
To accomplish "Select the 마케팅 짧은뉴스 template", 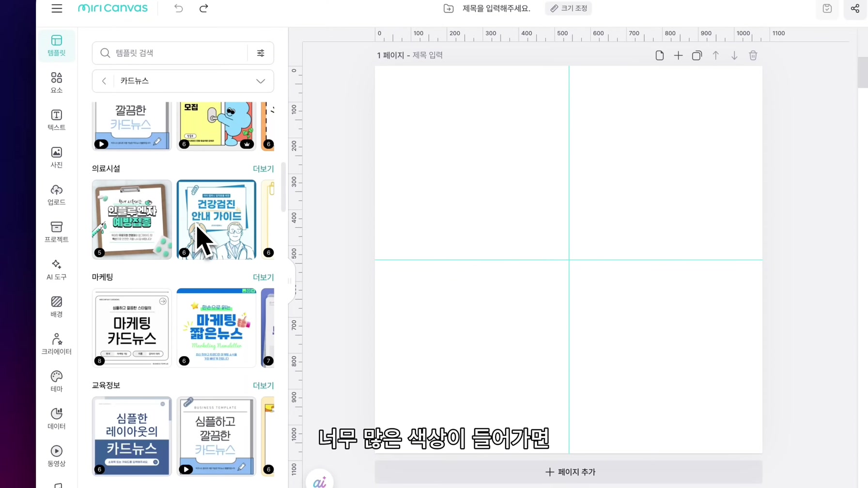I will [217, 328].
